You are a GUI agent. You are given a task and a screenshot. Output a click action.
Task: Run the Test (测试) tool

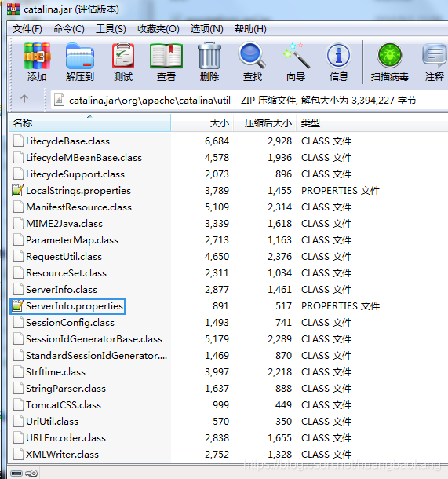pos(123,56)
